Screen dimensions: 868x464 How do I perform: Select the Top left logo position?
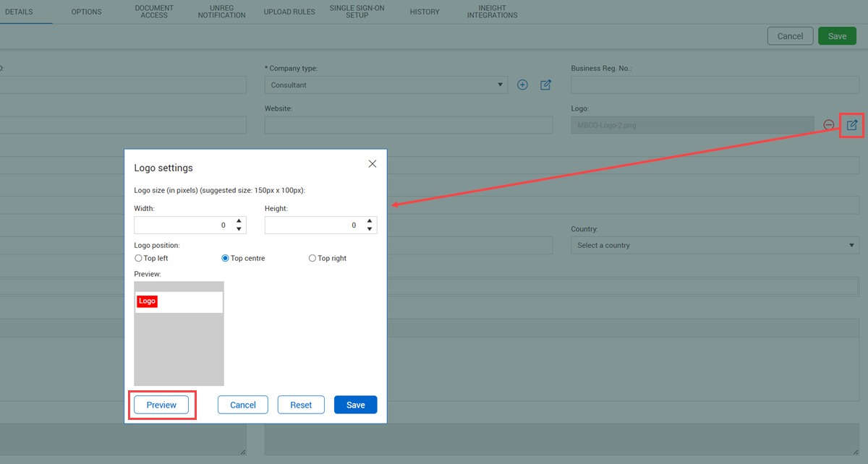coord(138,258)
